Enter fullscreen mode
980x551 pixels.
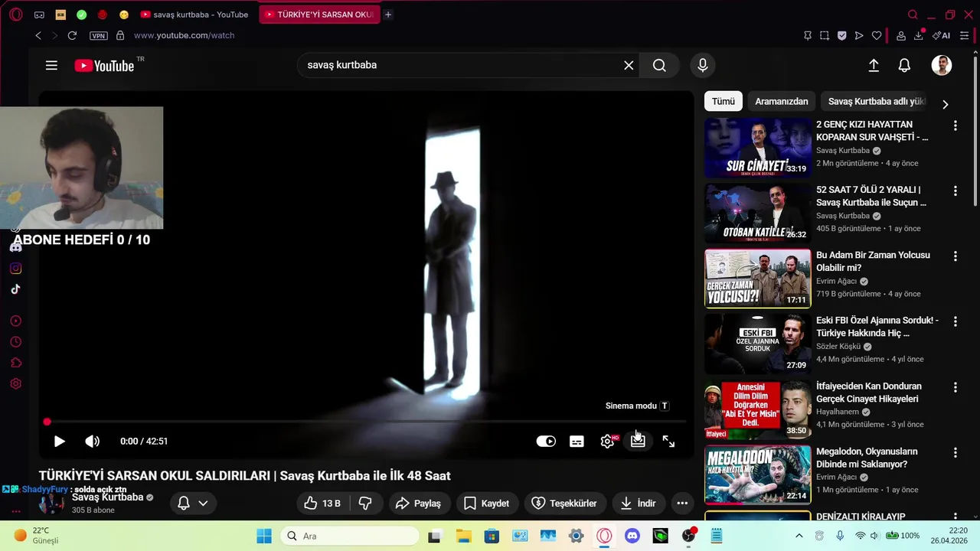click(x=668, y=441)
